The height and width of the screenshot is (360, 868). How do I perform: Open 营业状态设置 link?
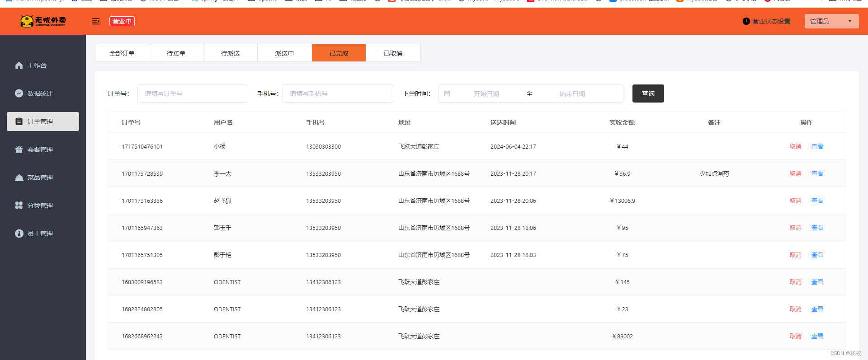tap(771, 21)
